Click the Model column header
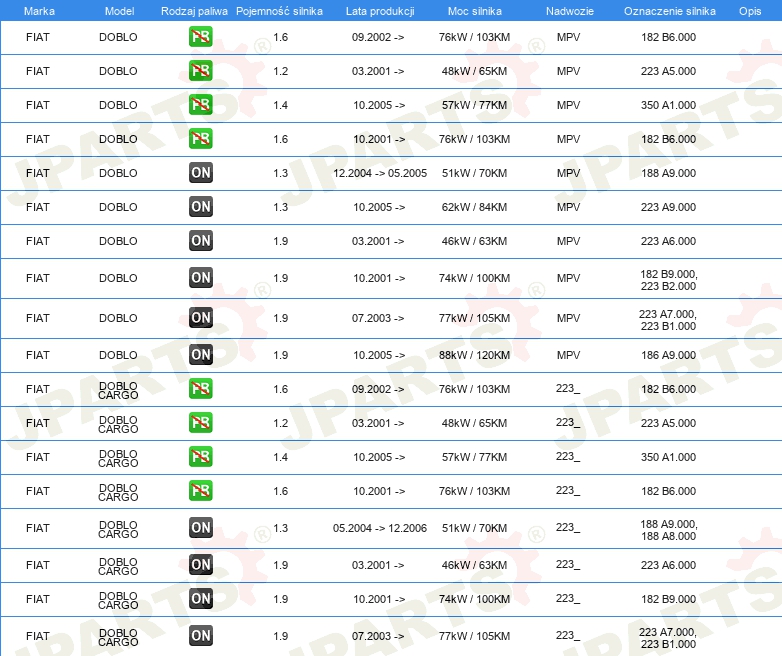This screenshot has width=782, height=656. 119,11
